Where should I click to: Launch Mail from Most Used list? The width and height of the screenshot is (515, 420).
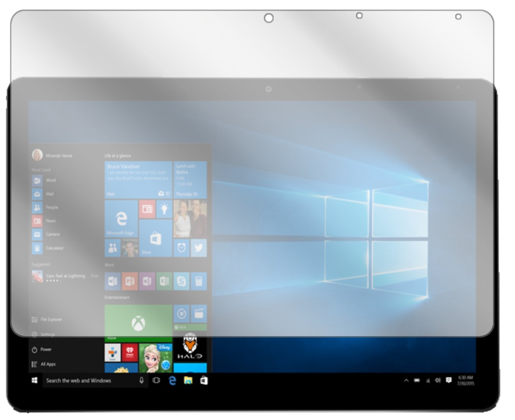click(43, 194)
